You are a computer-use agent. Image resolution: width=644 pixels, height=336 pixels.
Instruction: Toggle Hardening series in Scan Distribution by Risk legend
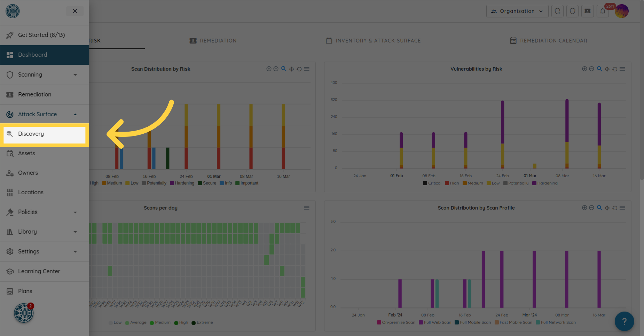(x=182, y=183)
